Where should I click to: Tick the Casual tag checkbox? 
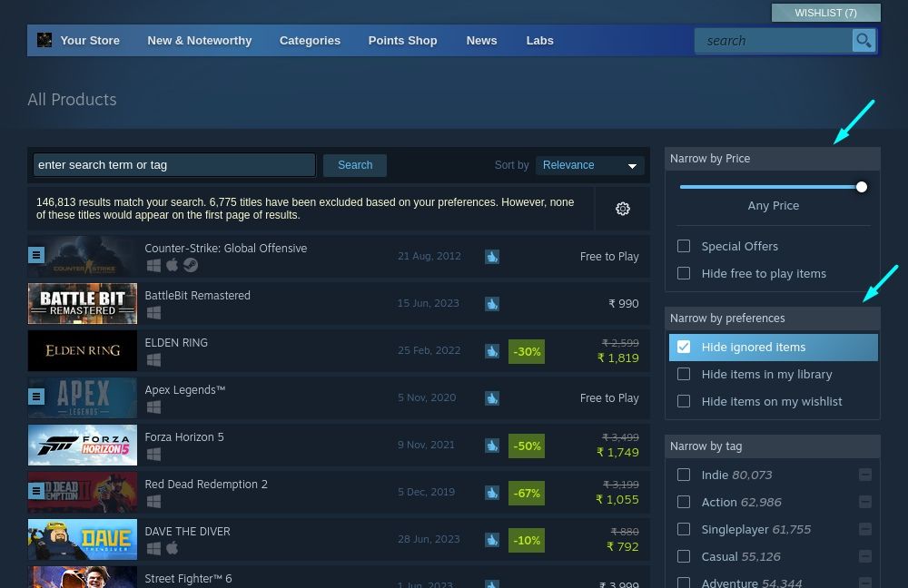[684, 556]
